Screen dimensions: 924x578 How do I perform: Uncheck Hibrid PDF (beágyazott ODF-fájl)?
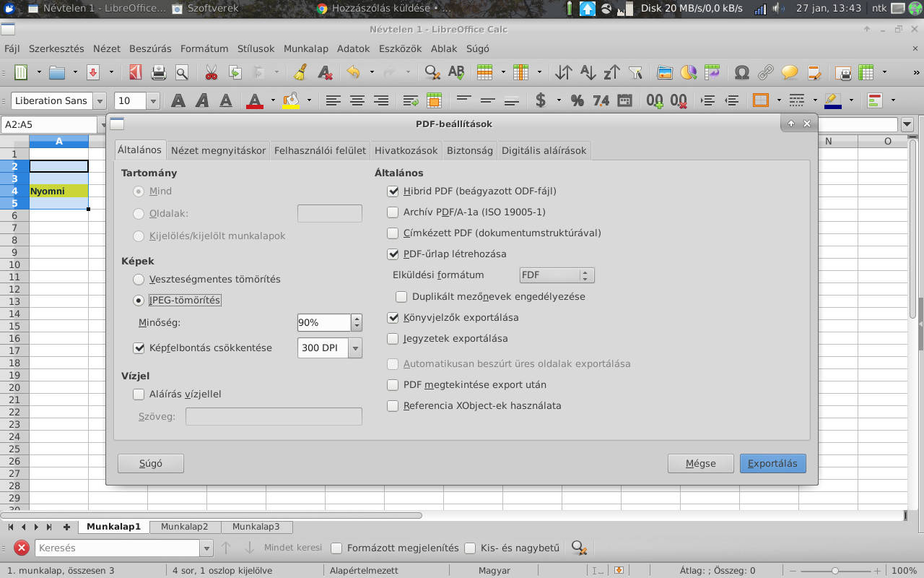pos(393,191)
